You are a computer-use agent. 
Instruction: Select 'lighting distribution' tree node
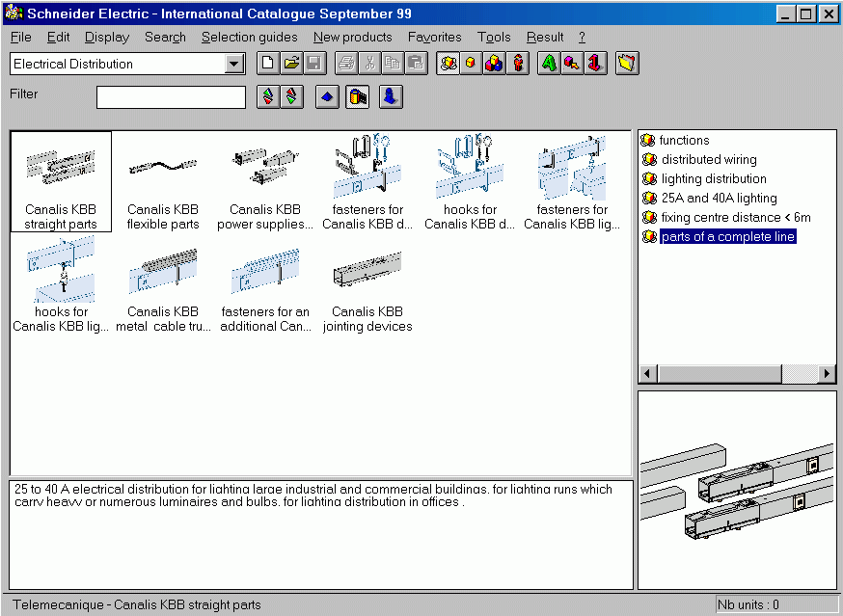coord(714,179)
